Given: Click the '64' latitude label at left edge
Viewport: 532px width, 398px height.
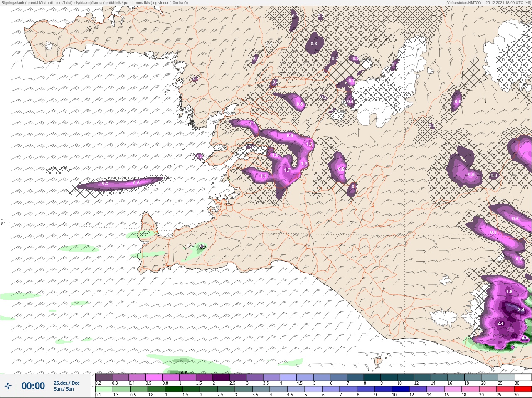Looking at the screenshot, I should pos(2,223).
